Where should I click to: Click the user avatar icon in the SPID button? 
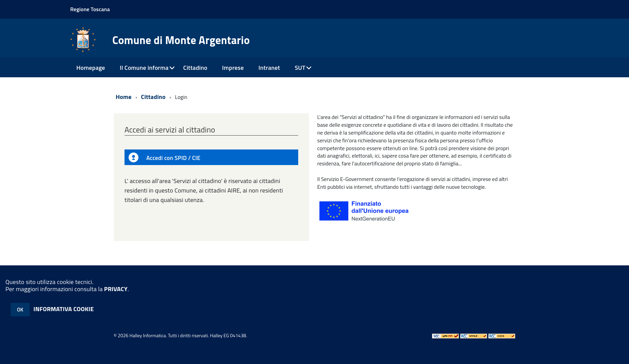133,158
